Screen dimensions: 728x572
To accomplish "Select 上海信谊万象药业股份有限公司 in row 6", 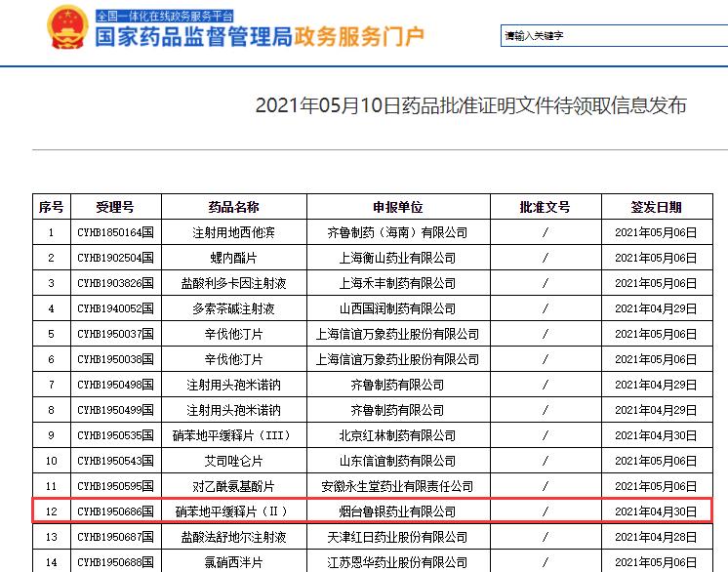I will pyautogui.click(x=397, y=359).
